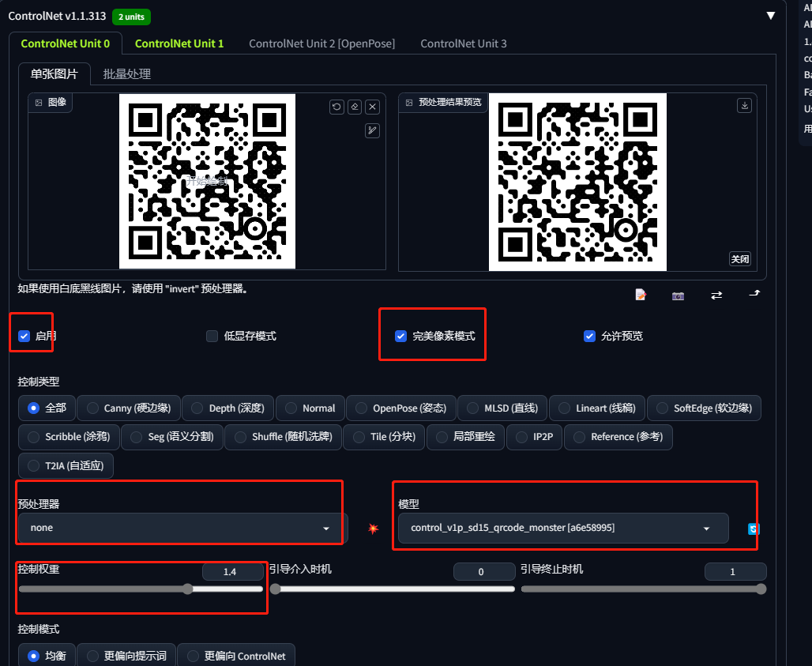Viewport: 812px width, 666px height.
Task: Click the image icon beside the 图像 label
Action: point(39,103)
